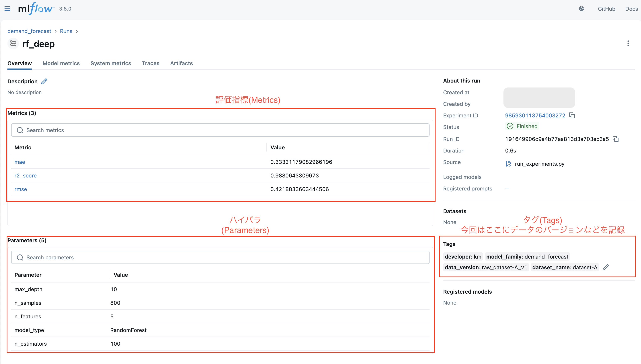The height and width of the screenshot is (364, 641).
Task: Open the r2_score metric link
Action: 26,176
